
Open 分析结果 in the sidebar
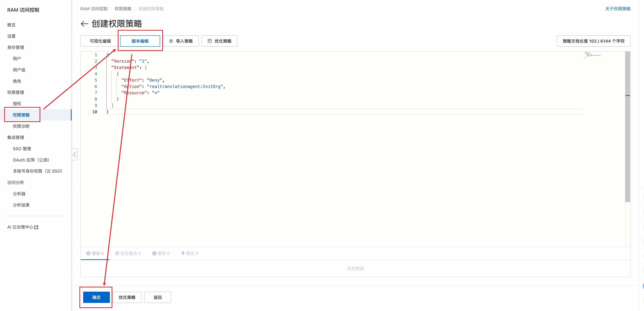pos(21,205)
